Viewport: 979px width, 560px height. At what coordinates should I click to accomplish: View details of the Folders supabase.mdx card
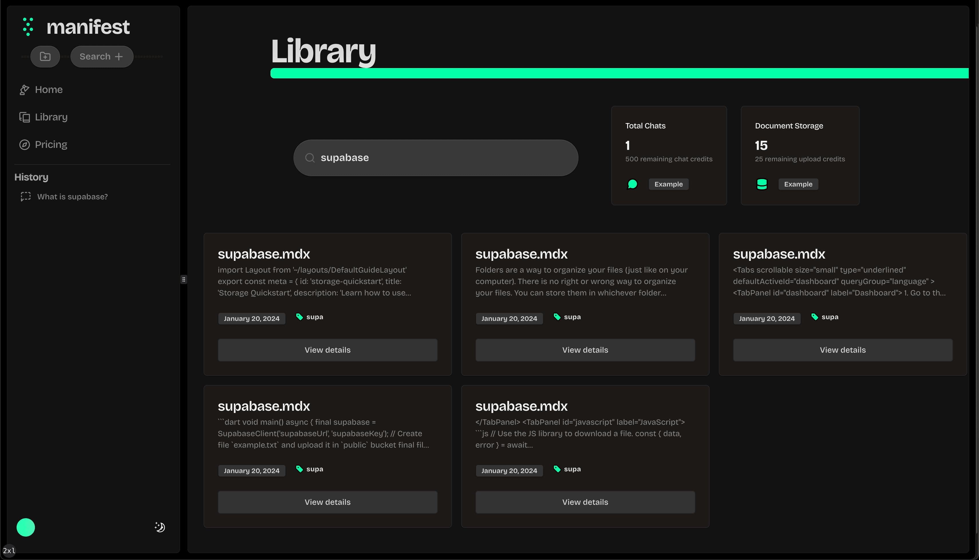[585, 350]
